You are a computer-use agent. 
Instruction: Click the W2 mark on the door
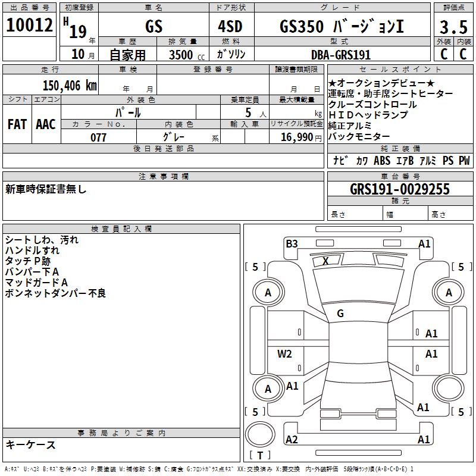tap(284, 353)
